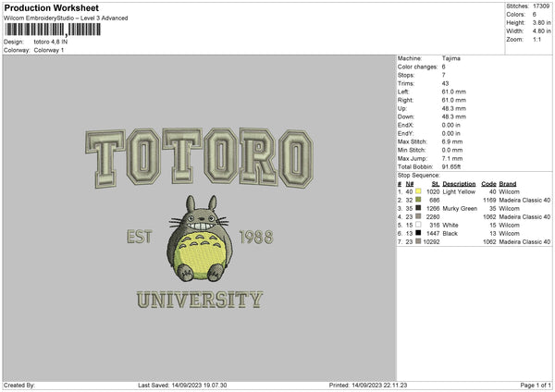This screenshot has height=392, width=555.
Task: Click the code '1169' in stop row 2
Action: (489, 200)
